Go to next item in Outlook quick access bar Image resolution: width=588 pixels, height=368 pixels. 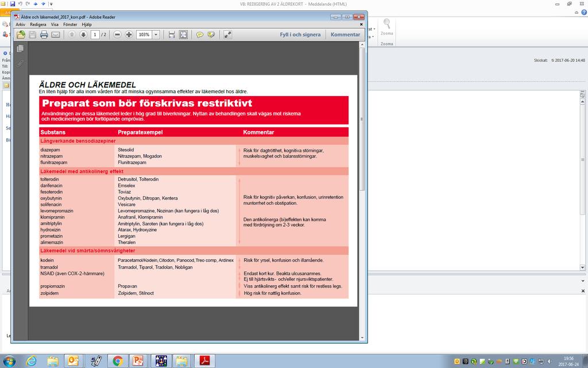[x=43, y=4]
